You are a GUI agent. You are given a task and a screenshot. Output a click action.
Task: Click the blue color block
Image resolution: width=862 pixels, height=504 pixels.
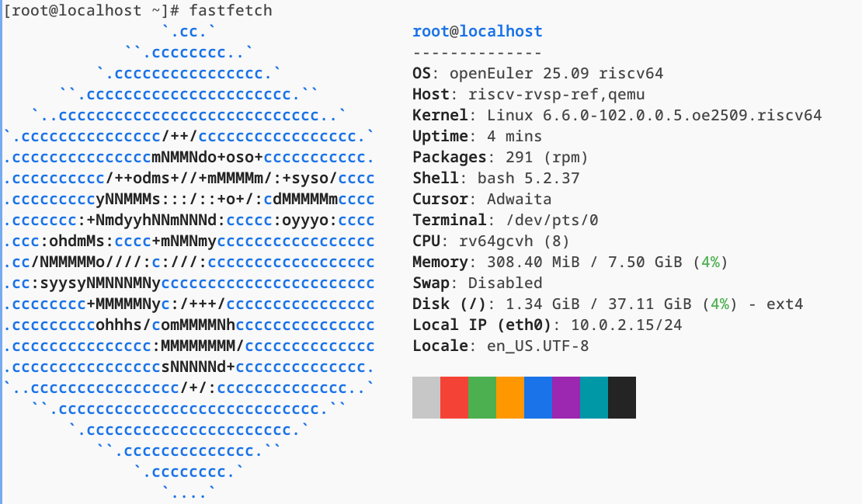coord(538,398)
